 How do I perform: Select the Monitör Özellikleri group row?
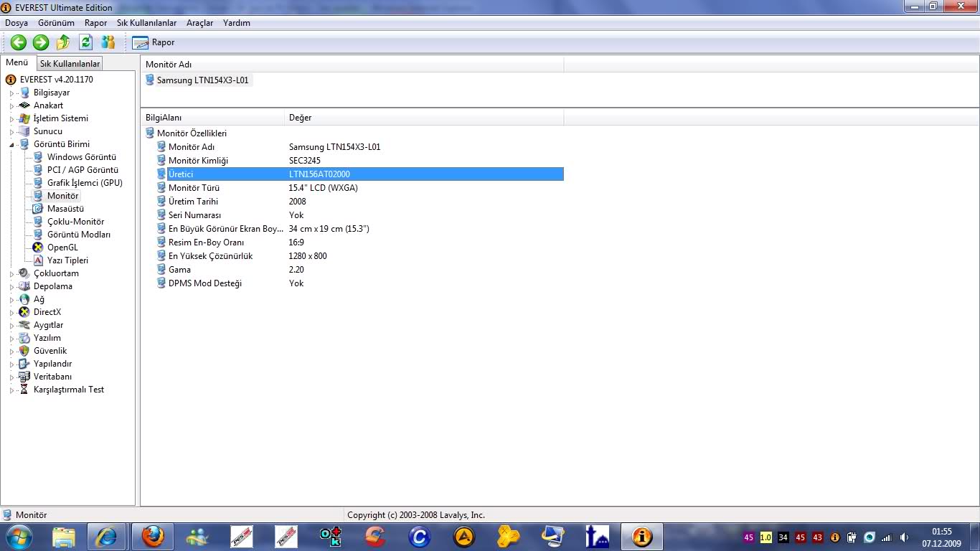coord(192,133)
